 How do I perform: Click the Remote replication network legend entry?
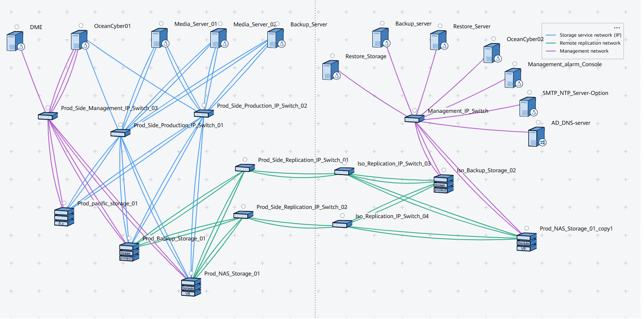[583, 43]
